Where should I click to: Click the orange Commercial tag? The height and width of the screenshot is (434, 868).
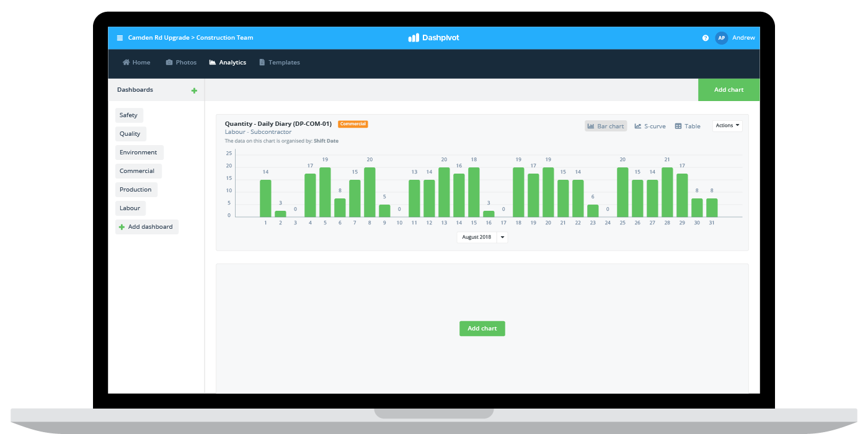click(x=353, y=124)
